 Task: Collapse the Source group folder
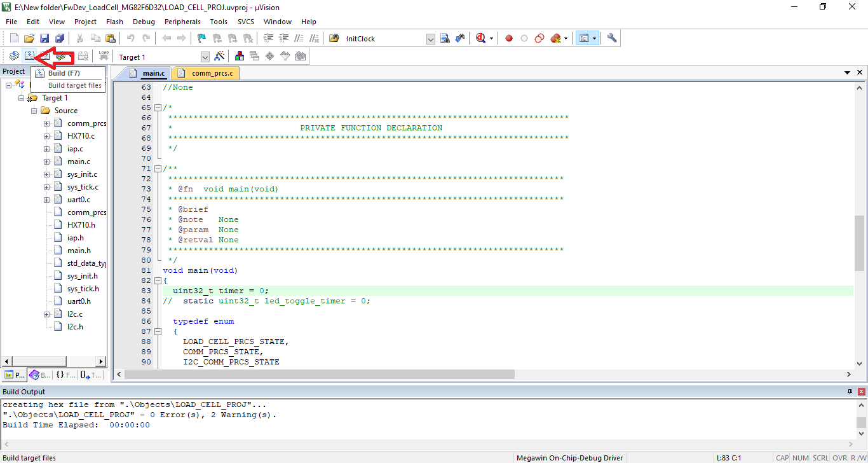[34, 111]
